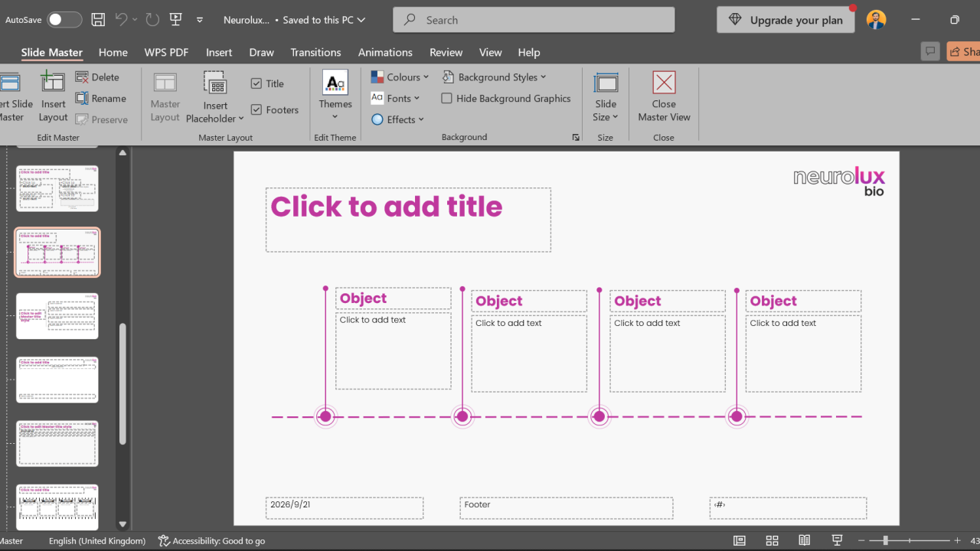Change language English (United Kingdom)
This screenshot has height=551, width=980.
coord(97,541)
